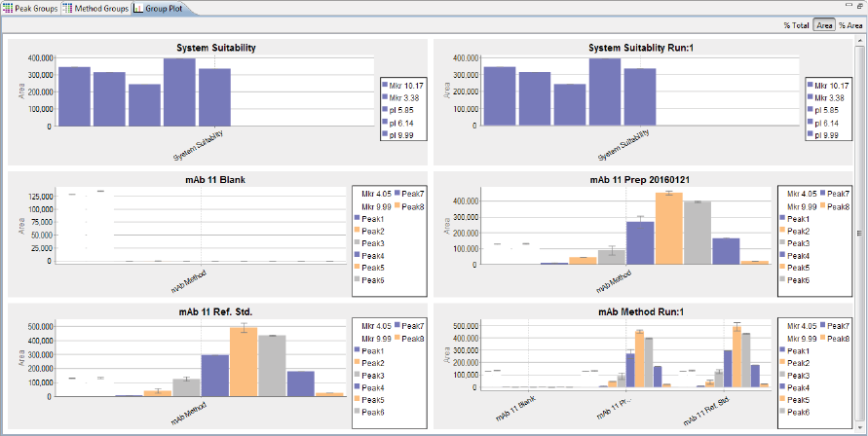
Task: Switch to the Peak Groups tab
Action: click(x=30, y=9)
